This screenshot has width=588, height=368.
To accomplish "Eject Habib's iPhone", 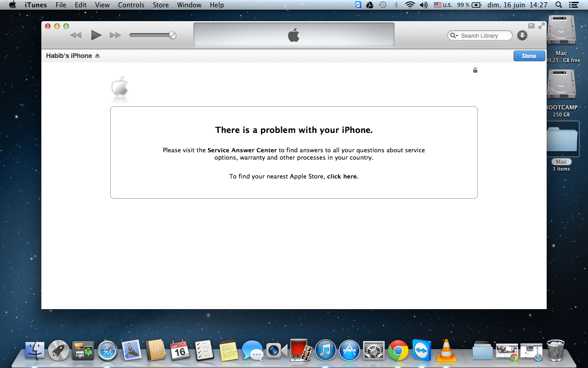I will 97,56.
